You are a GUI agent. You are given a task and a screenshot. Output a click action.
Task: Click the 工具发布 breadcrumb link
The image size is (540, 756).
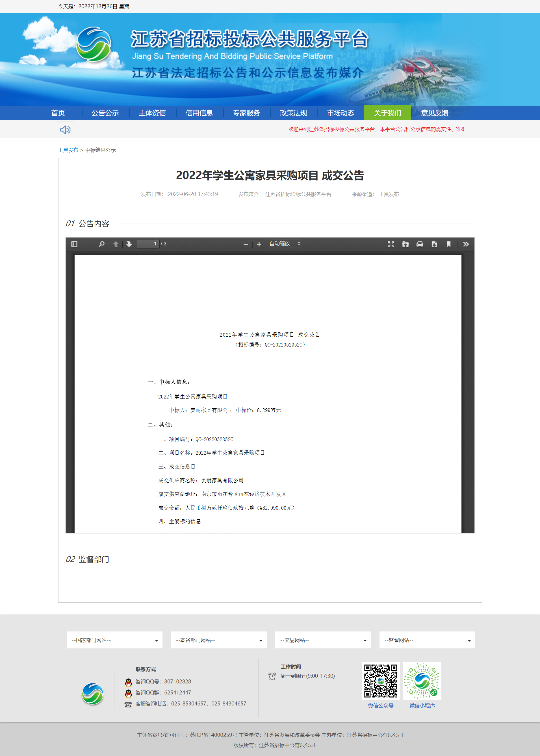68,150
